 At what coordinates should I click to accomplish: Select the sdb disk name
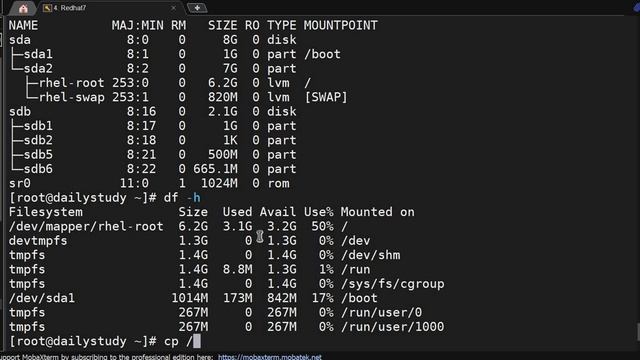[x=20, y=111]
